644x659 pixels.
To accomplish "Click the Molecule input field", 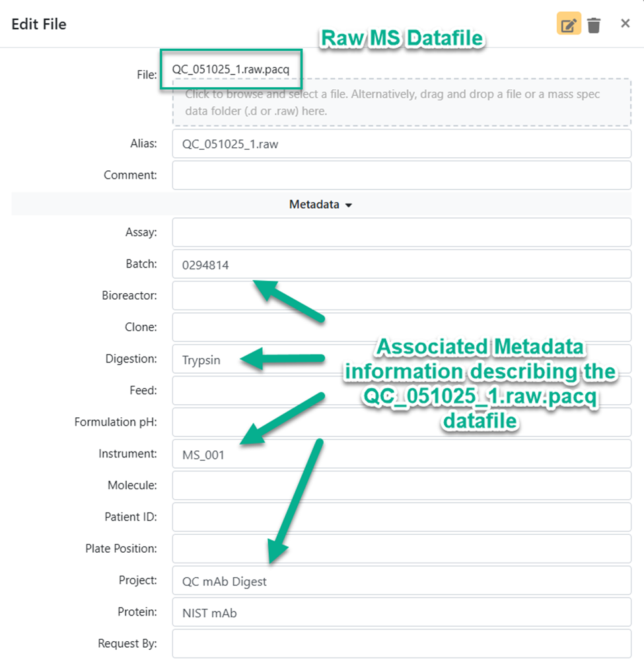I will (x=402, y=485).
